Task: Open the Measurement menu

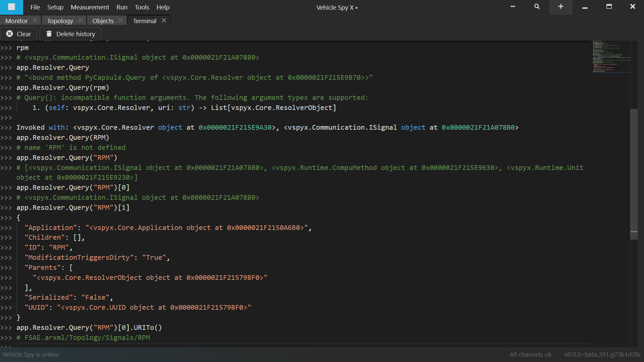Action: pyautogui.click(x=89, y=7)
